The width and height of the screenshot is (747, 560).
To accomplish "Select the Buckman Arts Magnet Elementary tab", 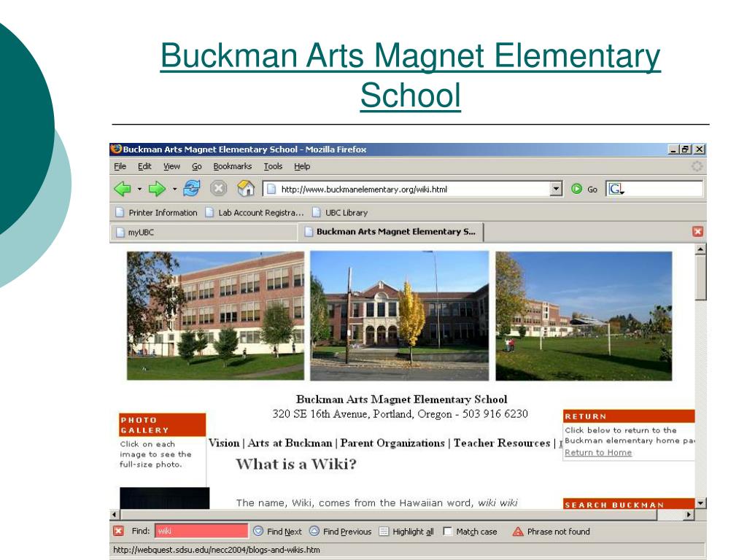I will 391,232.
